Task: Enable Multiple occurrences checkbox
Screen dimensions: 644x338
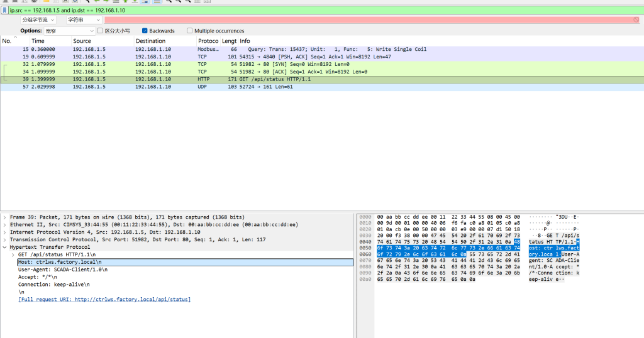Action: point(190,31)
